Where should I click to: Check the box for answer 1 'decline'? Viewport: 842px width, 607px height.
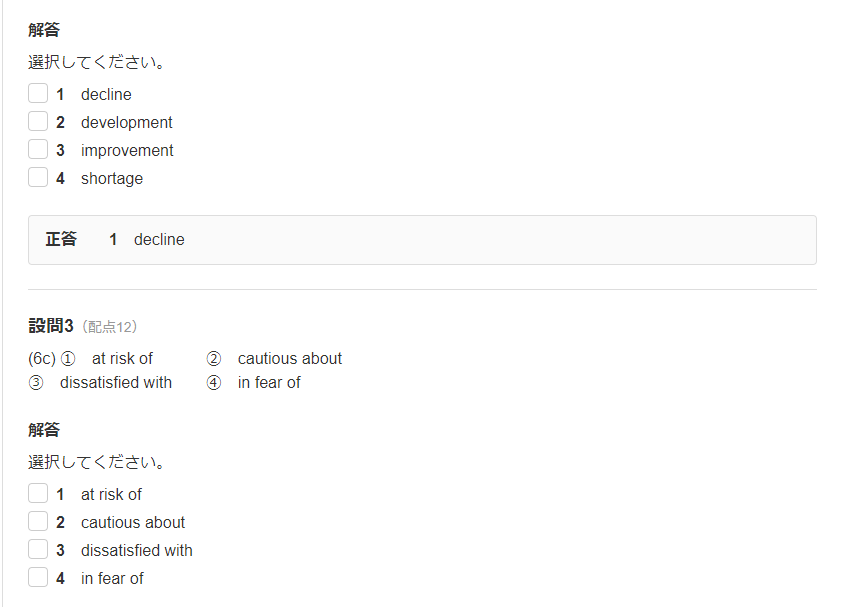tap(38, 94)
